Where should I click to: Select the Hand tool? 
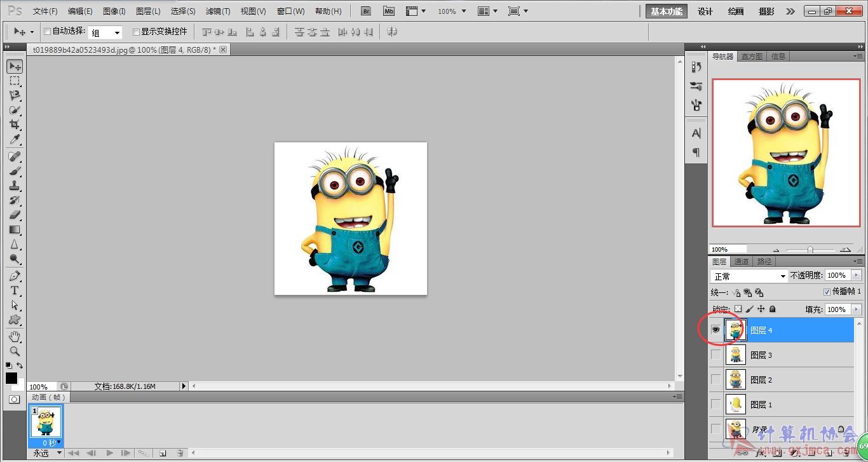coord(15,336)
